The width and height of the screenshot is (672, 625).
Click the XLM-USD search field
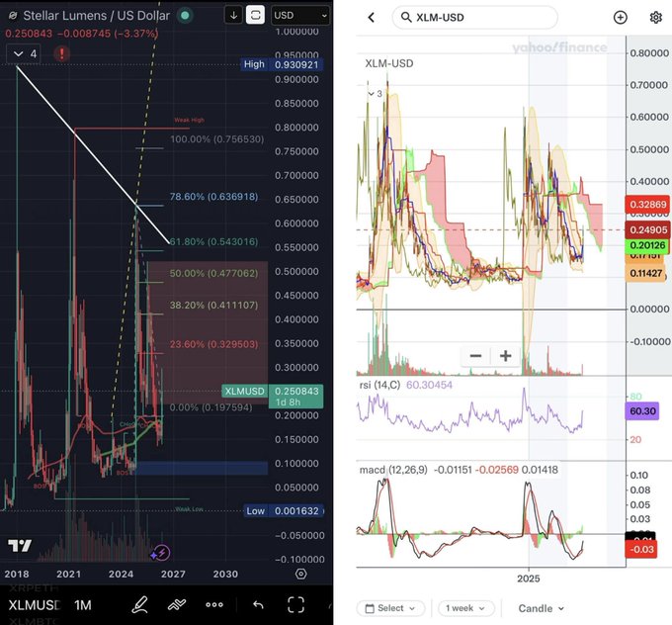point(475,18)
